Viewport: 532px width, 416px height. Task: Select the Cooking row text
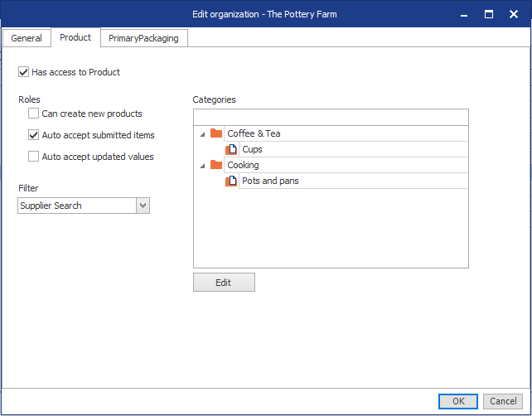(x=243, y=165)
